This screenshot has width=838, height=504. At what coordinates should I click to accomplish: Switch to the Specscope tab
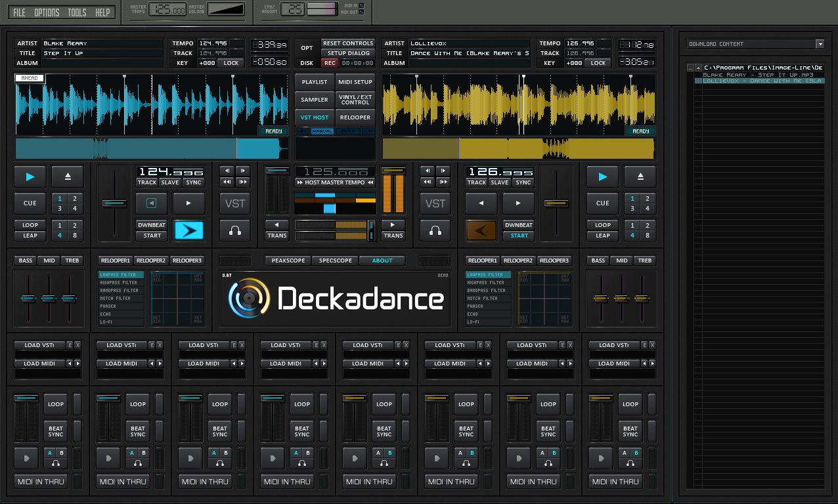(335, 261)
